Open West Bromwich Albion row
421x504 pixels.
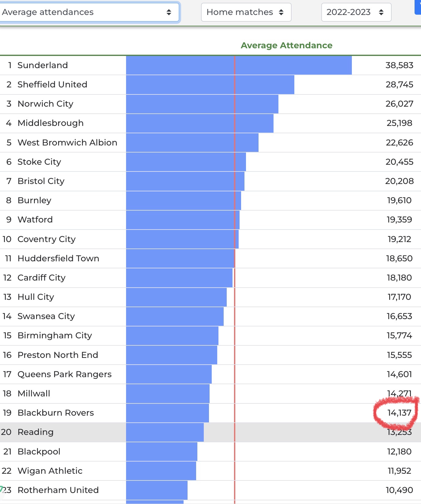tap(67, 142)
